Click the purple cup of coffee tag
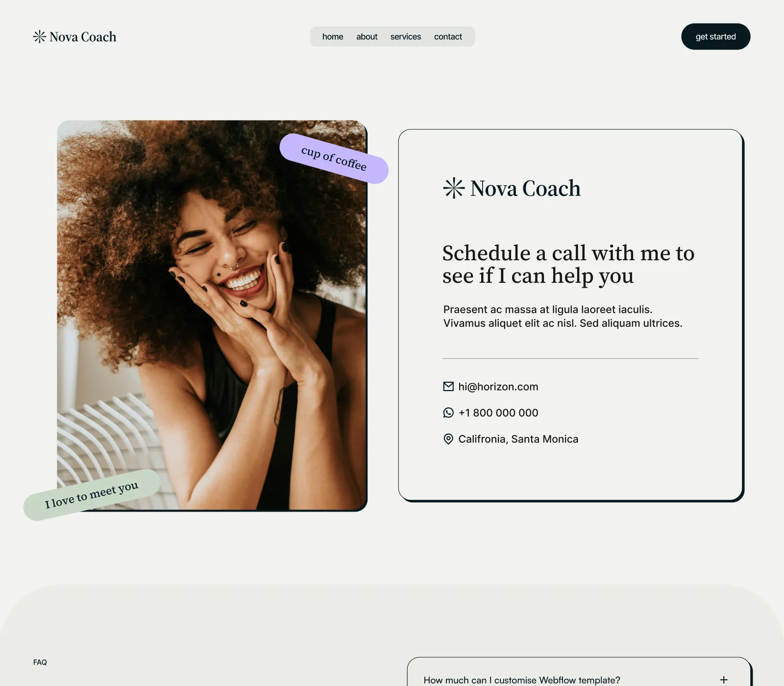Screen dimensions: 784x686 click(x=334, y=159)
